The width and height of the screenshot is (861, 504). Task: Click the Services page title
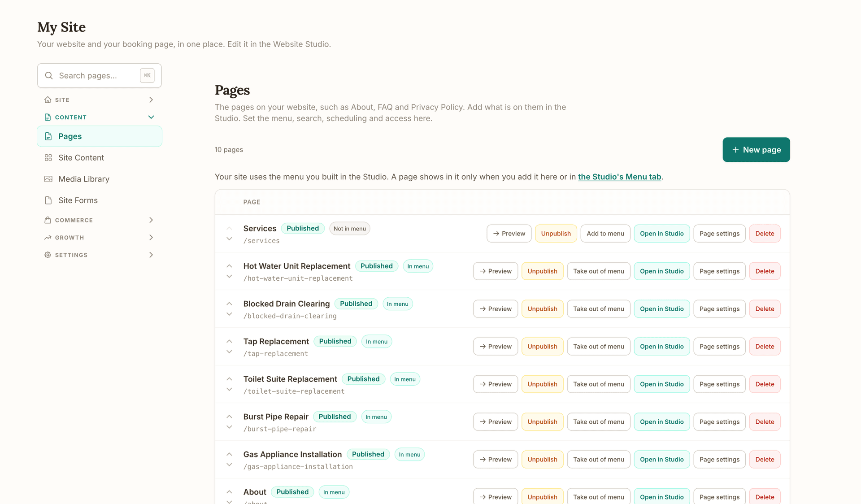coord(260,228)
